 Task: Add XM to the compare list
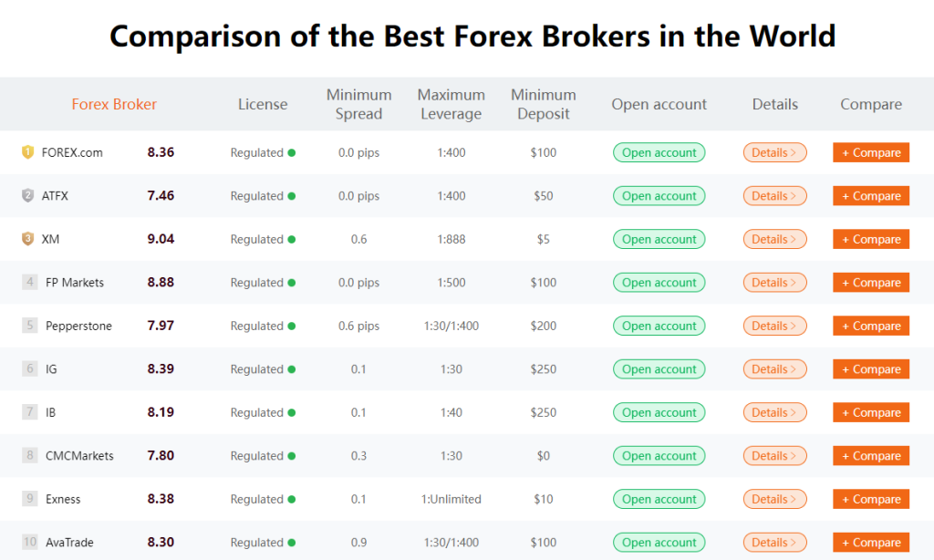(871, 239)
